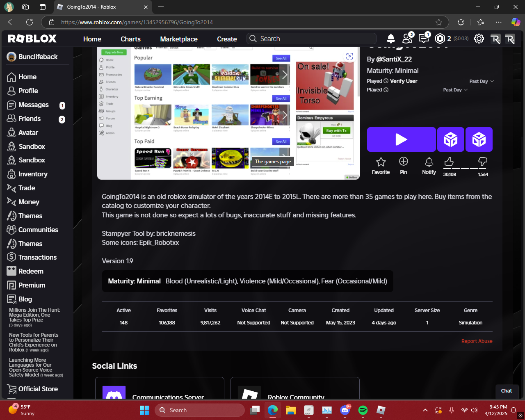Pin the game with the plus icon

[404, 166]
